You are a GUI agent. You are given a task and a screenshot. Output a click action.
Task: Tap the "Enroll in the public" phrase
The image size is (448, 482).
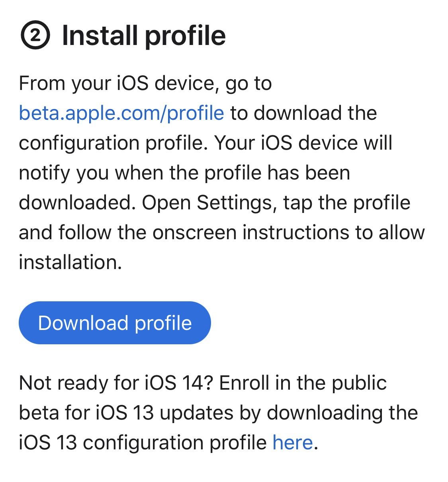(x=303, y=383)
